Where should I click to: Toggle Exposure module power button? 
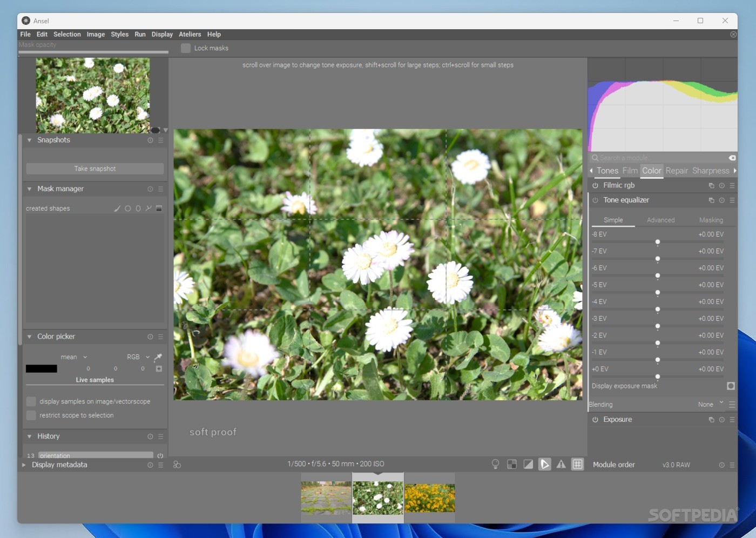pos(595,420)
